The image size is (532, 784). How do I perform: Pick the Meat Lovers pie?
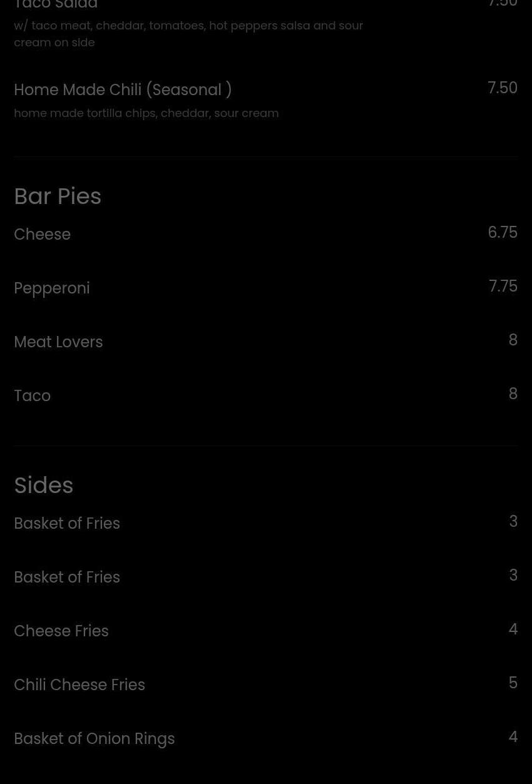click(x=58, y=342)
